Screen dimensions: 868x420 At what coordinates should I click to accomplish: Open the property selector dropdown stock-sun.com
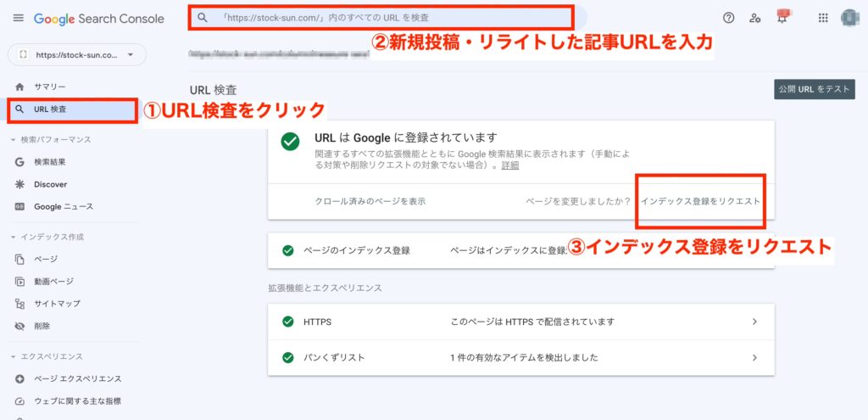point(77,55)
